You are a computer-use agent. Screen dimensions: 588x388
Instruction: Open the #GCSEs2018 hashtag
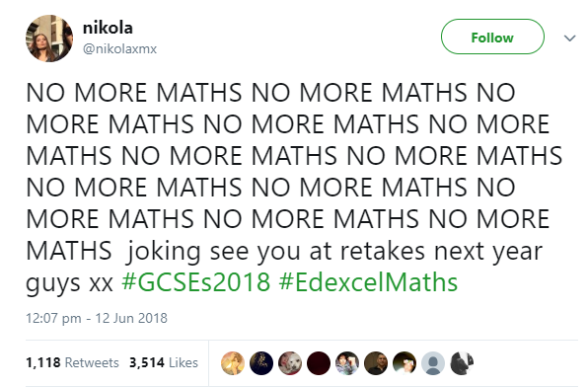coord(195,281)
